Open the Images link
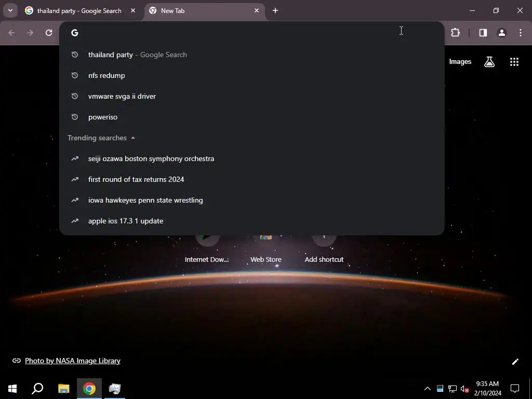532x399 pixels. pos(460,62)
